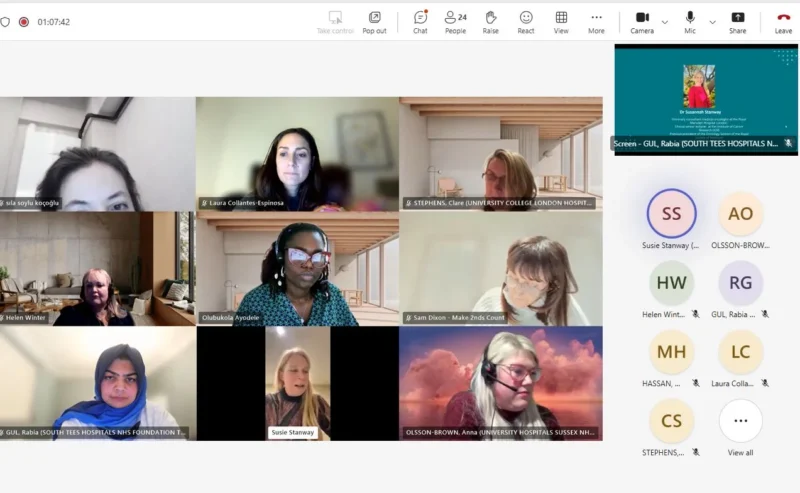The image size is (800, 493).
Task: Select Susie Stanway's SS avatar
Action: (671, 214)
